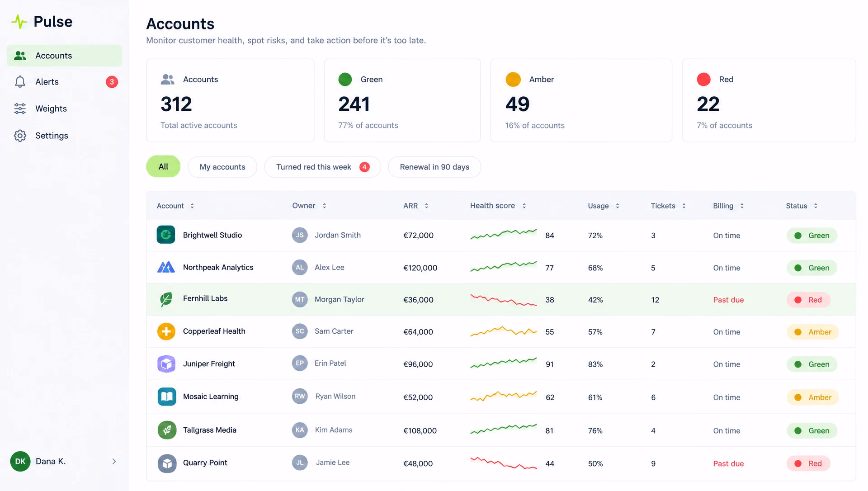Viewport: 868px width, 491px height.
Task: Filter by Renewal in 90 days
Action: pos(434,167)
